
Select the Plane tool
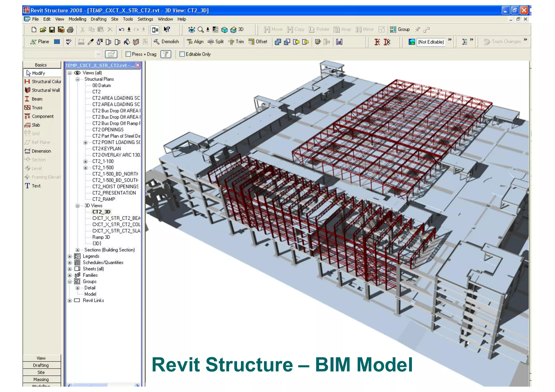pyautogui.click(x=40, y=42)
